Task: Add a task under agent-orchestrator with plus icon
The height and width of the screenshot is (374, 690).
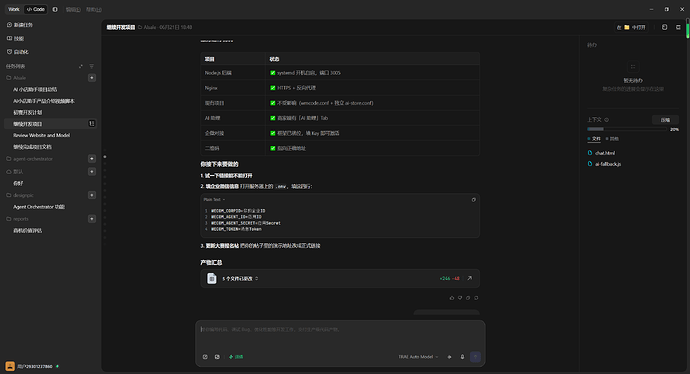Action: coord(92,158)
